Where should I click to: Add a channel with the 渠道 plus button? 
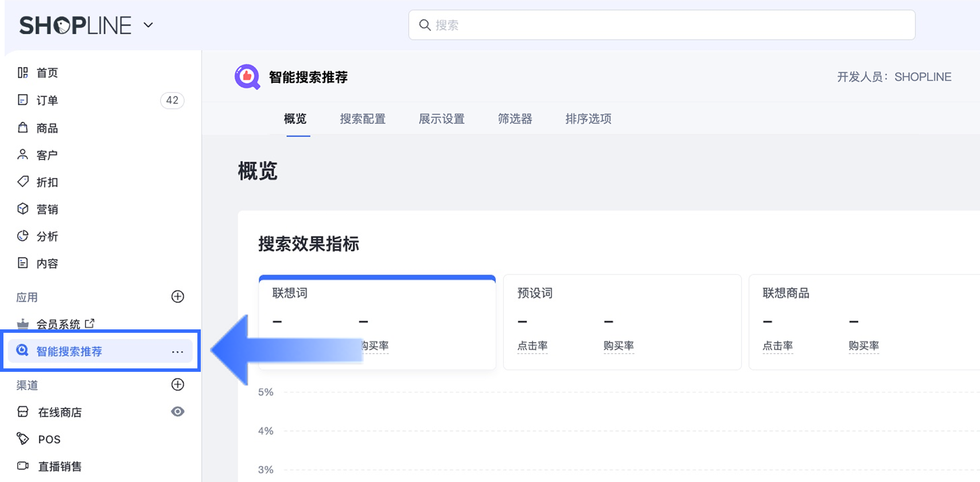[178, 384]
